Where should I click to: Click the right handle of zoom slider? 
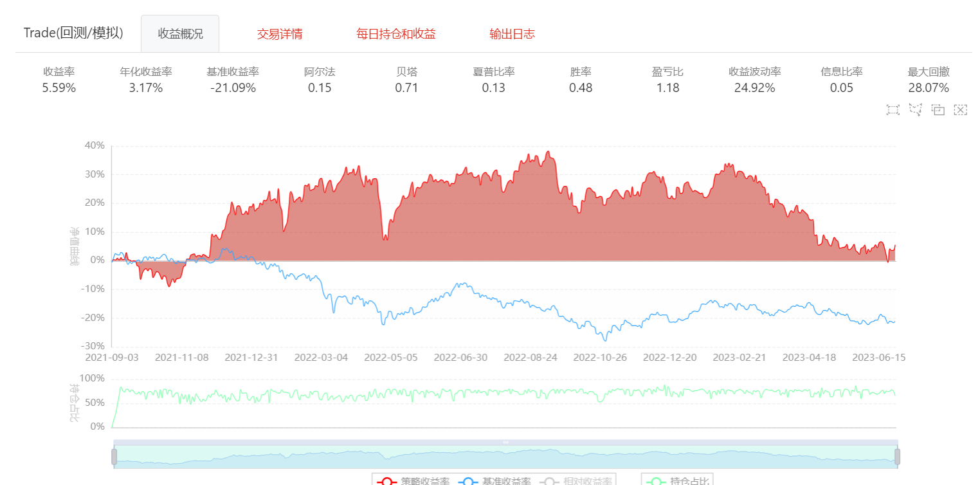click(898, 457)
